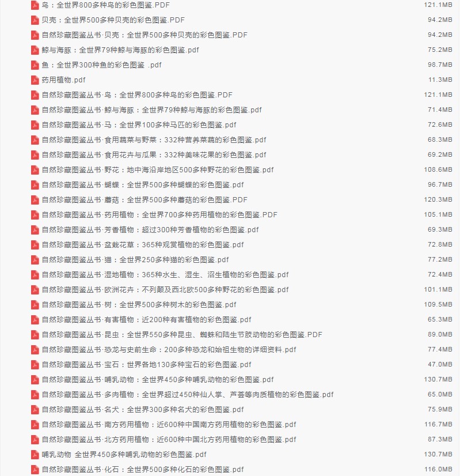This screenshot has height=476, width=460.
Task: Open 湿地植物 365种水生湿生沼生植物 file
Action: 165,275
